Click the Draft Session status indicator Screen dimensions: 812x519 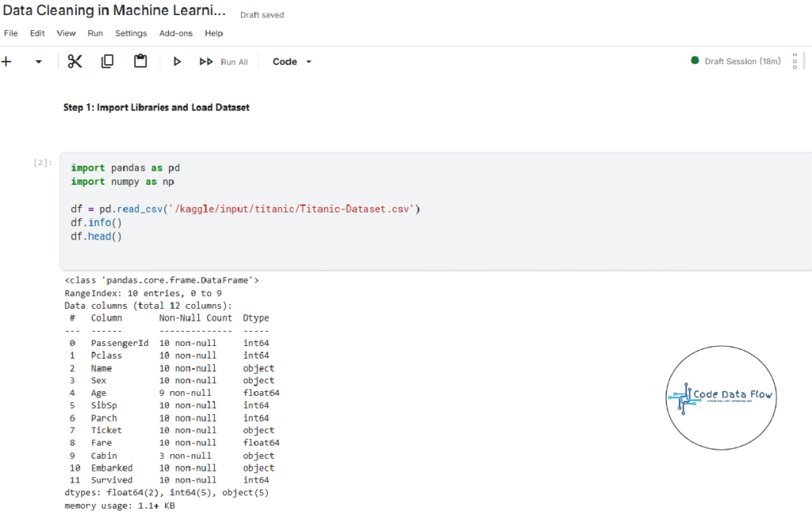(736, 61)
